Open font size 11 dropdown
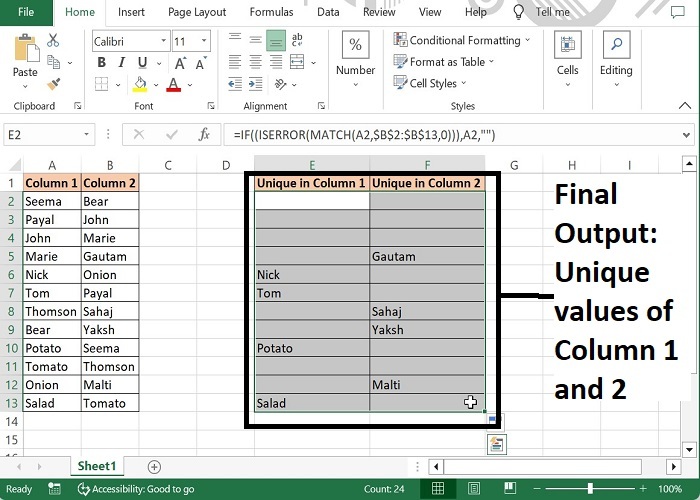The width and height of the screenshot is (700, 500). click(x=204, y=41)
